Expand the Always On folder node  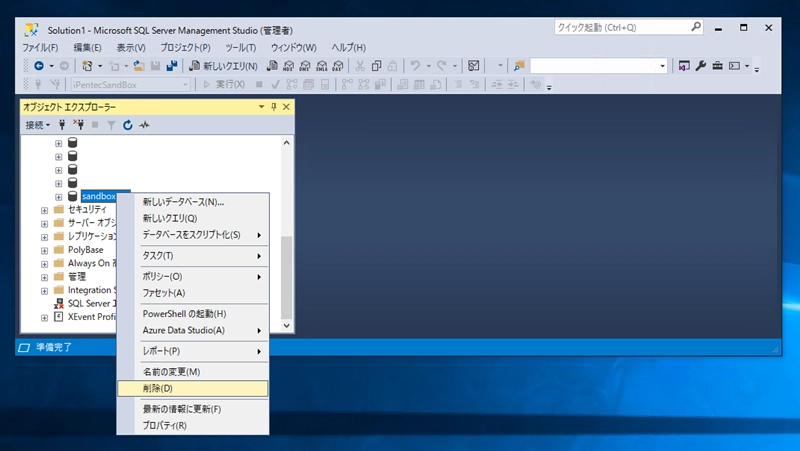[x=44, y=264]
